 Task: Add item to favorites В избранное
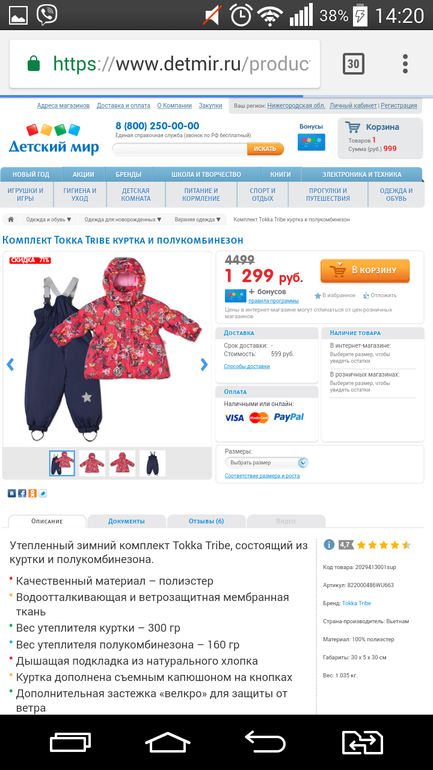[334, 296]
